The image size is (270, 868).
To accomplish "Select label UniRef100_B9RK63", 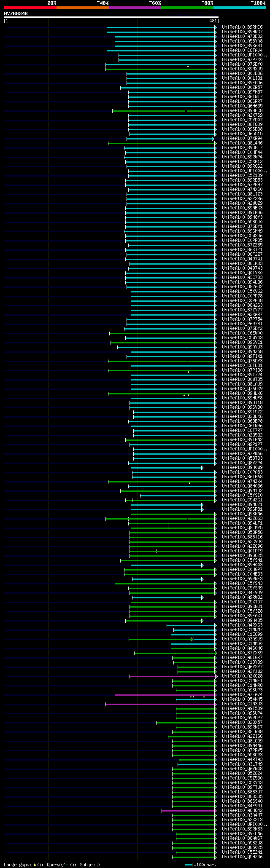I will 242,829.
